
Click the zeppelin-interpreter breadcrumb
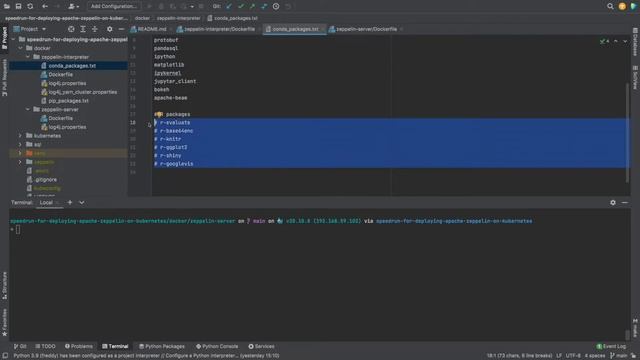click(178, 18)
